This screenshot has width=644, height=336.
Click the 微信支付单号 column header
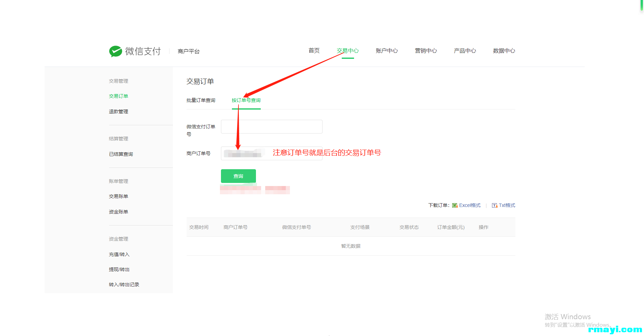coord(296,227)
